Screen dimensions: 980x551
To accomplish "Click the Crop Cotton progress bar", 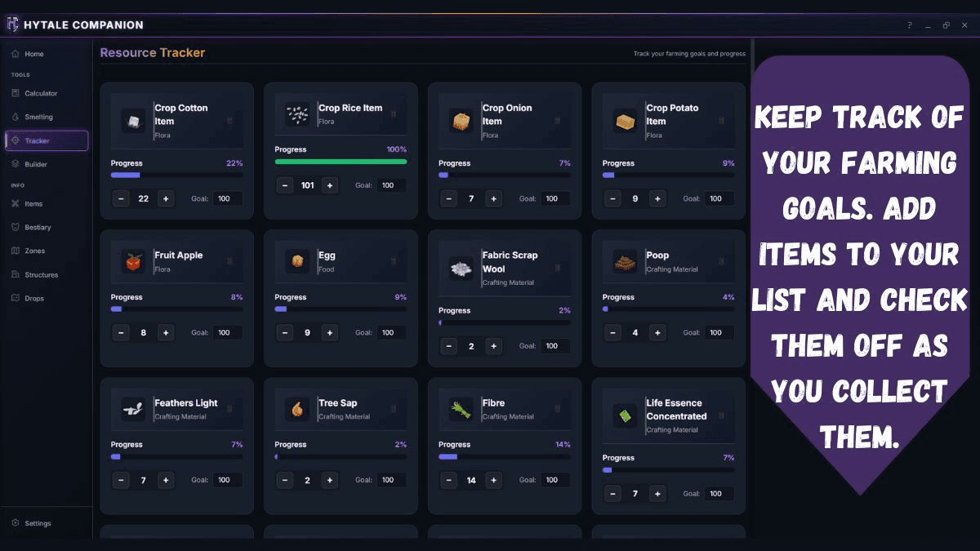I will click(x=177, y=175).
